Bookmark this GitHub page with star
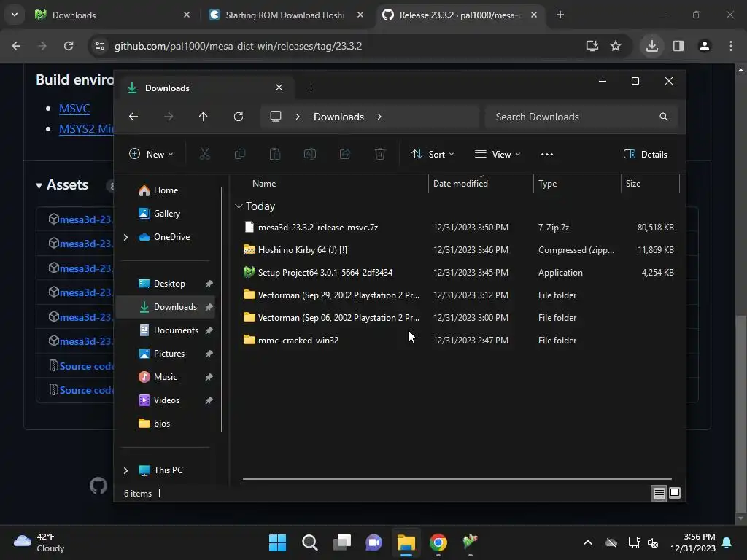The height and width of the screenshot is (560, 747). click(x=616, y=46)
